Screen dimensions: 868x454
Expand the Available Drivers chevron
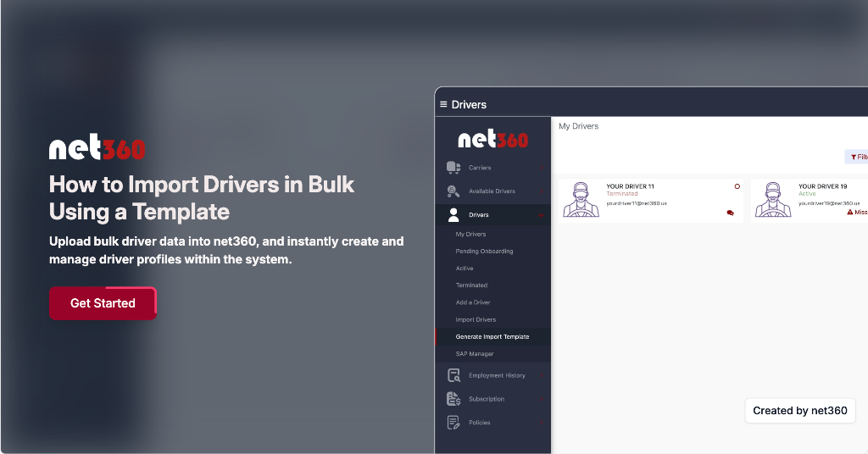point(542,191)
